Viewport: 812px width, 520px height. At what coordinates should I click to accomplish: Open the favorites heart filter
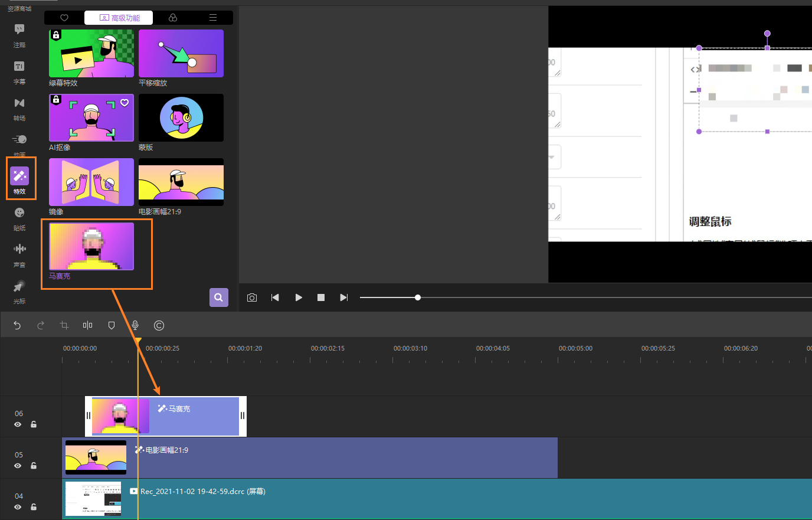64,17
